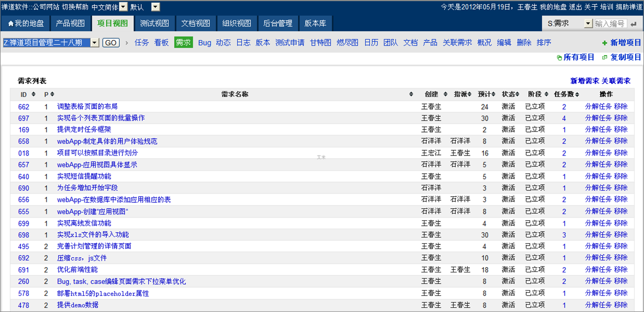The width and height of the screenshot is (644, 312).
Task: Click the sort arrows on 任务数 column
Action: pos(577,94)
